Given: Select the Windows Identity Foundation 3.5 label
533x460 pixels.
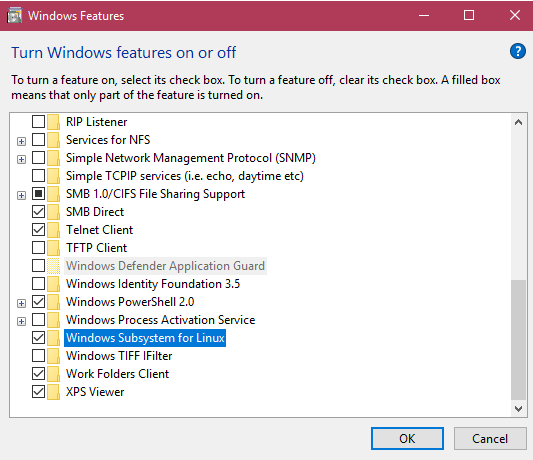Looking at the screenshot, I should [x=153, y=284].
